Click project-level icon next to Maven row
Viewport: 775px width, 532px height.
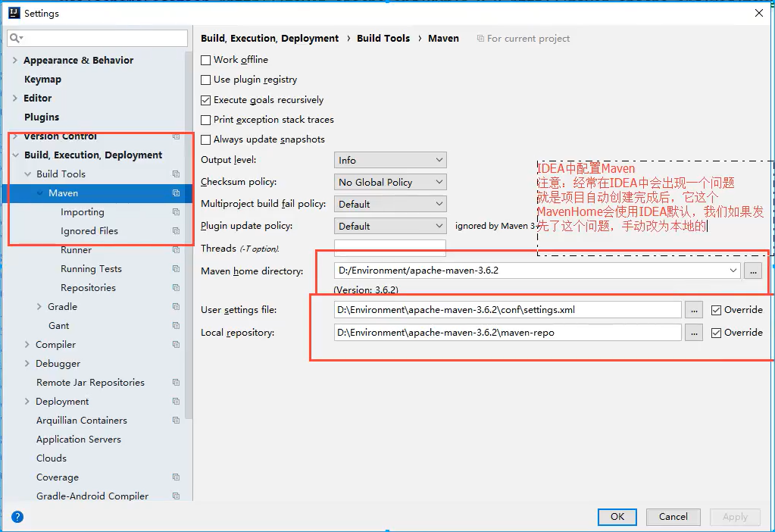point(176,192)
